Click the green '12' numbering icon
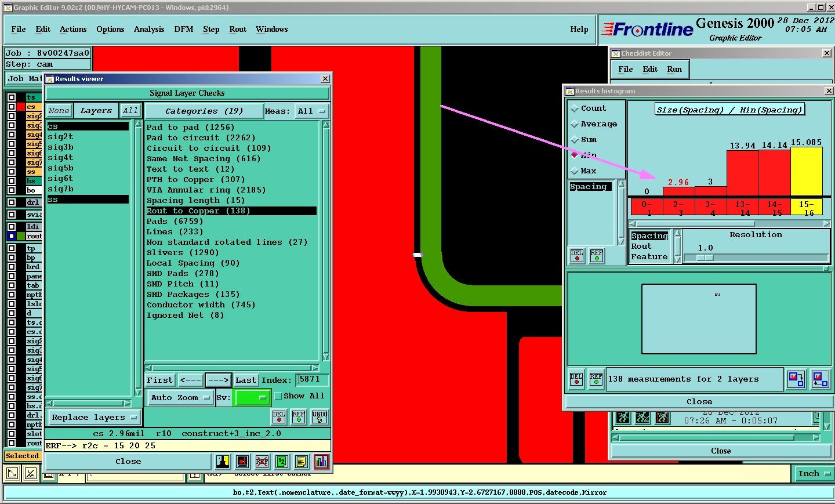835x504 pixels. pyautogui.click(x=282, y=462)
